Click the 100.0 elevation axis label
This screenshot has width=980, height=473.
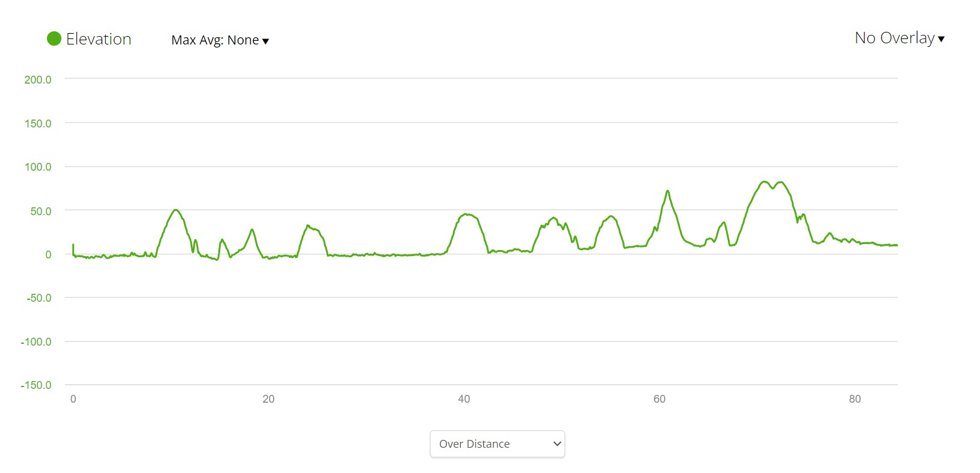tap(38, 167)
